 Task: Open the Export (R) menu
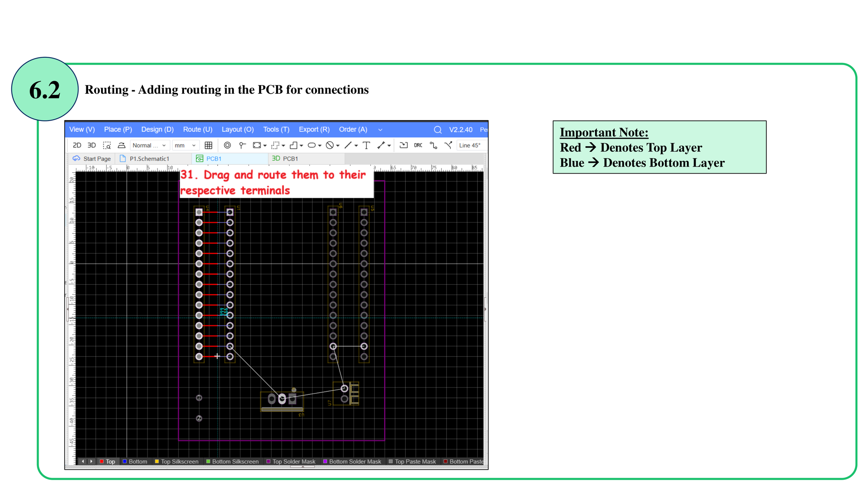(314, 129)
